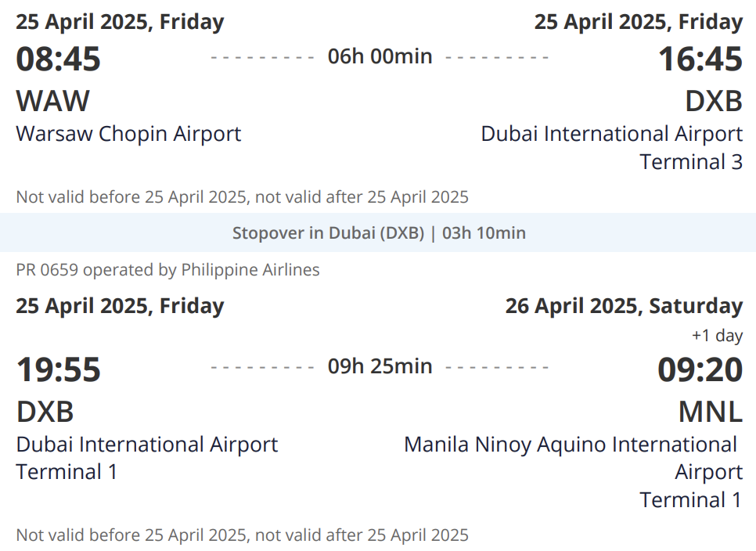
Task: Click the Warsaw Chopin Airport name
Action: click(x=128, y=134)
